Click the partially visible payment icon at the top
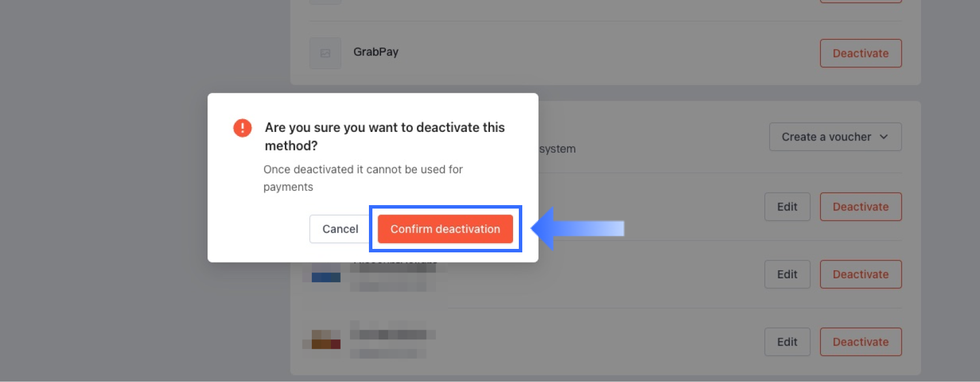Image resolution: width=980 pixels, height=382 pixels. point(325,3)
